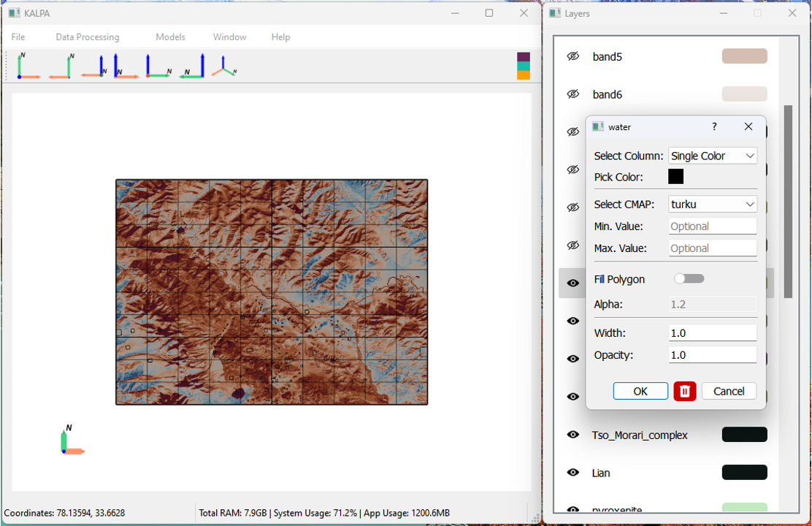812x526 pixels.
Task: Click the Total RAM usage status text
Action: (324, 513)
